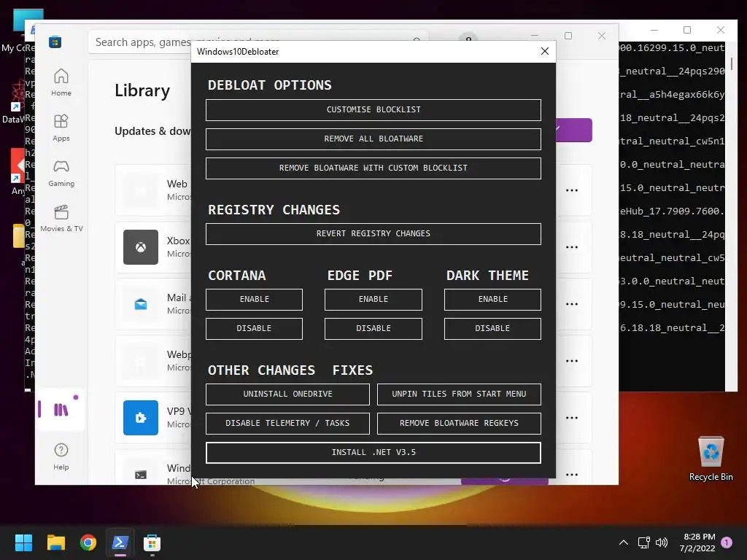747x560 pixels.
Task: Click Disable Telemetry / Tasks
Action: point(287,423)
